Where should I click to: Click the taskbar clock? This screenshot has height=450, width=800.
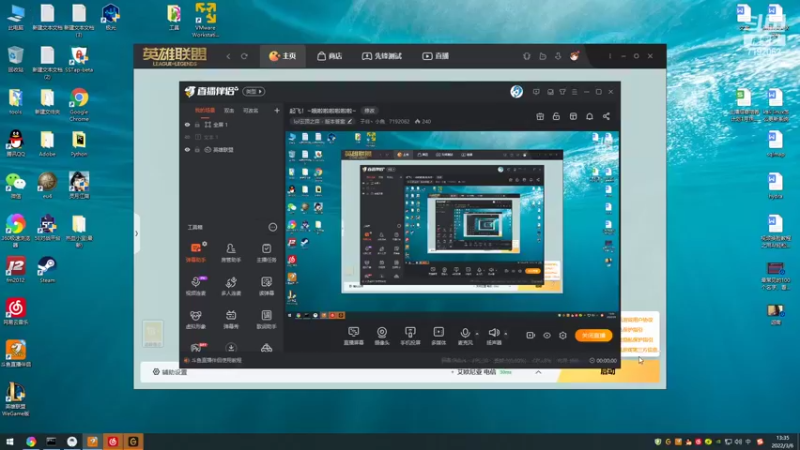pyautogui.click(x=783, y=442)
